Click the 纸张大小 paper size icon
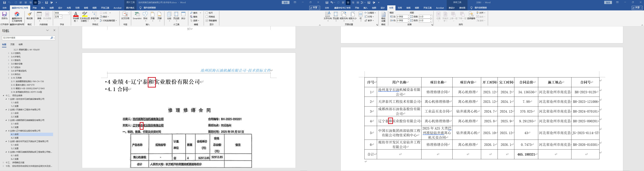The image size is (644, 171). (352, 16)
